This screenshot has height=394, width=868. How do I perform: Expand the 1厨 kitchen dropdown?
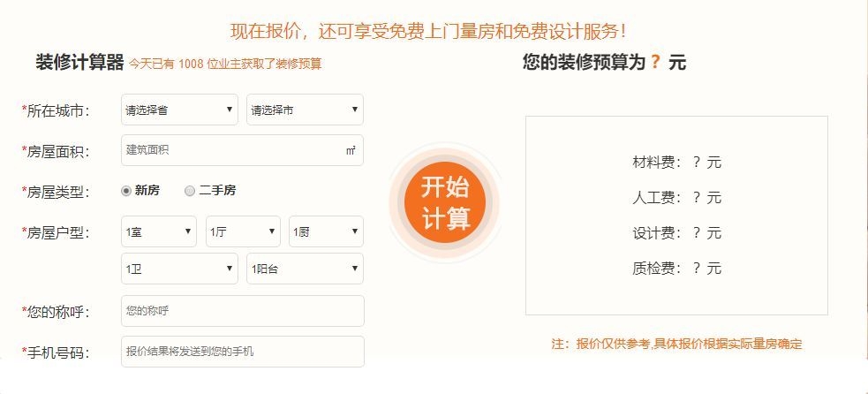[326, 231]
